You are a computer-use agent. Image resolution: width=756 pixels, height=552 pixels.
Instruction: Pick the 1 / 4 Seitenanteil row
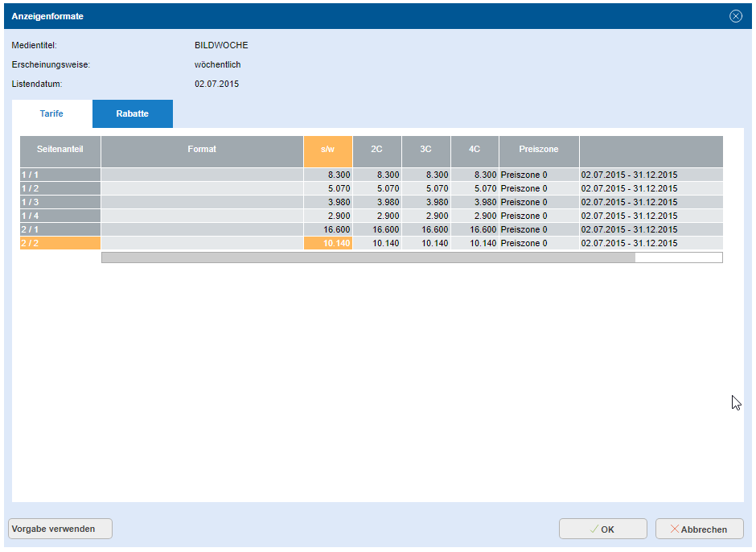click(60, 216)
